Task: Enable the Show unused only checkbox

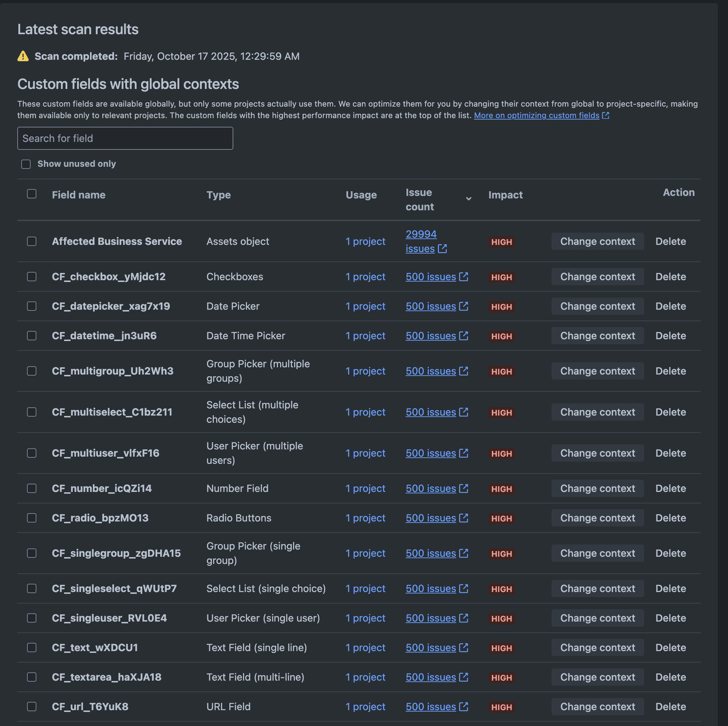Action: pyautogui.click(x=26, y=164)
